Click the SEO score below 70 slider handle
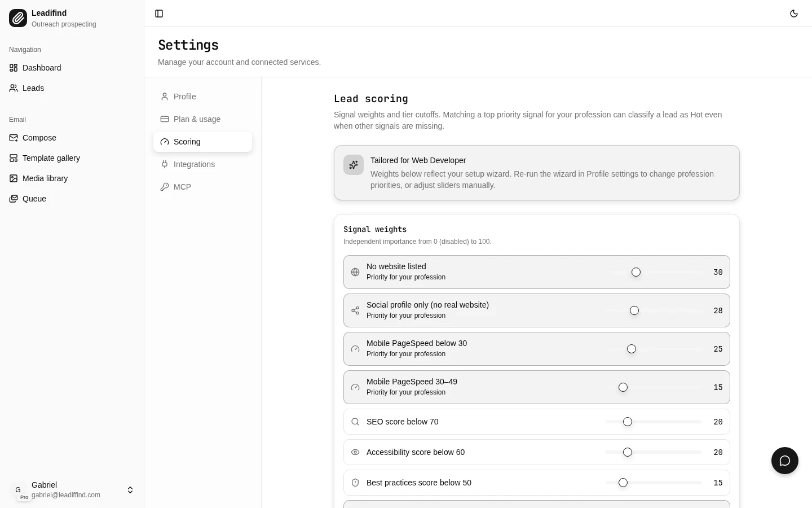This screenshot has height=508, width=812. pos(628,422)
